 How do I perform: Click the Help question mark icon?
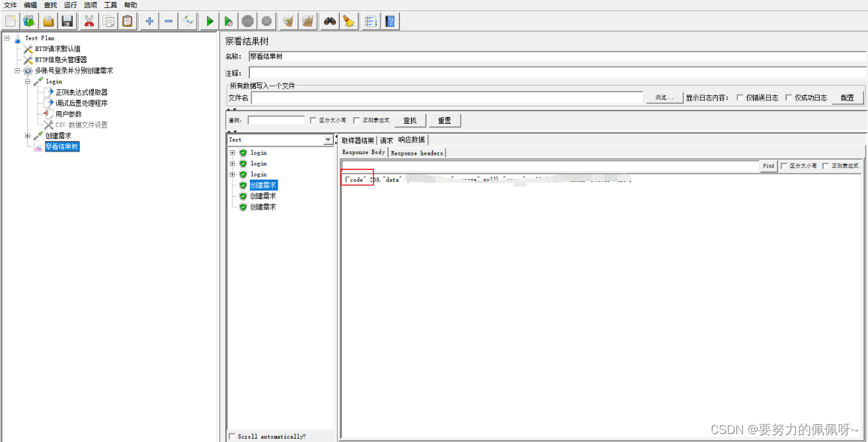coord(390,21)
